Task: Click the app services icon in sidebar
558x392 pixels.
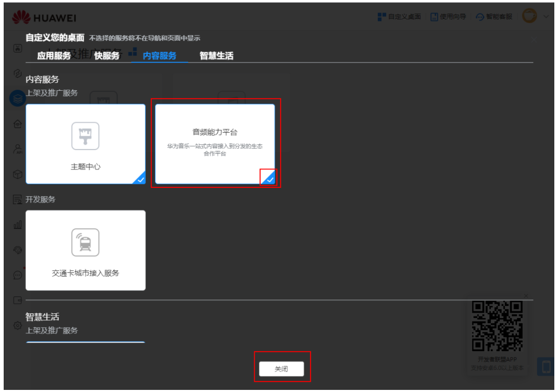Action: [x=18, y=48]
